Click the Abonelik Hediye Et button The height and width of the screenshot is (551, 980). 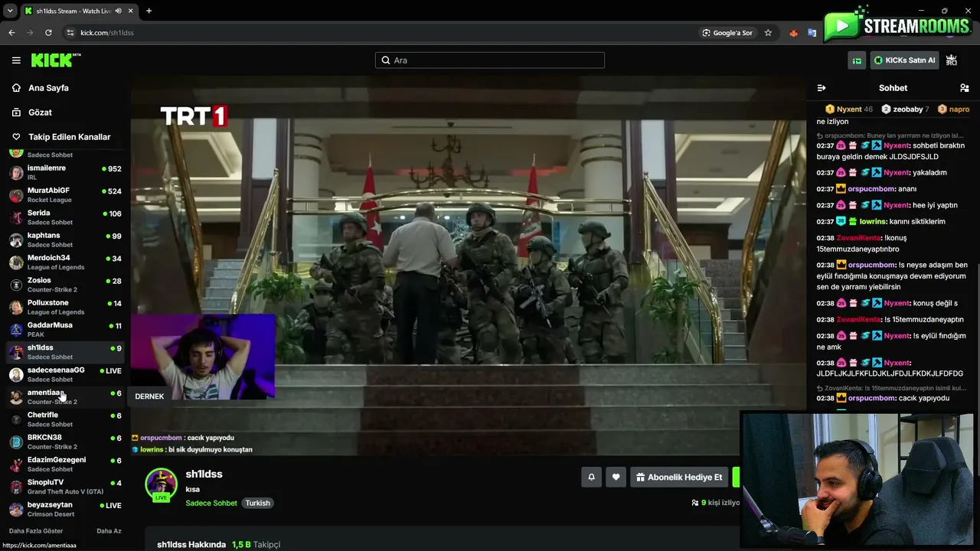coord(679,478)
